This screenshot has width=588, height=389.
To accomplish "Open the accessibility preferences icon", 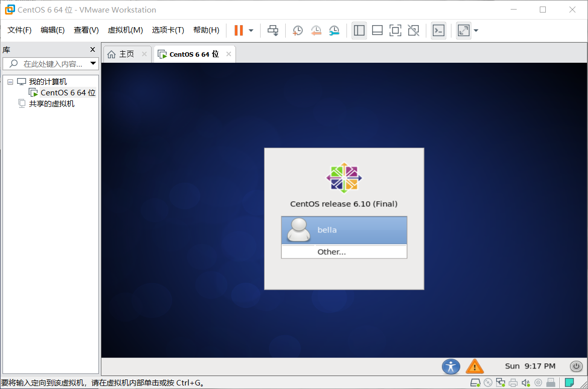I will point(451,366).
